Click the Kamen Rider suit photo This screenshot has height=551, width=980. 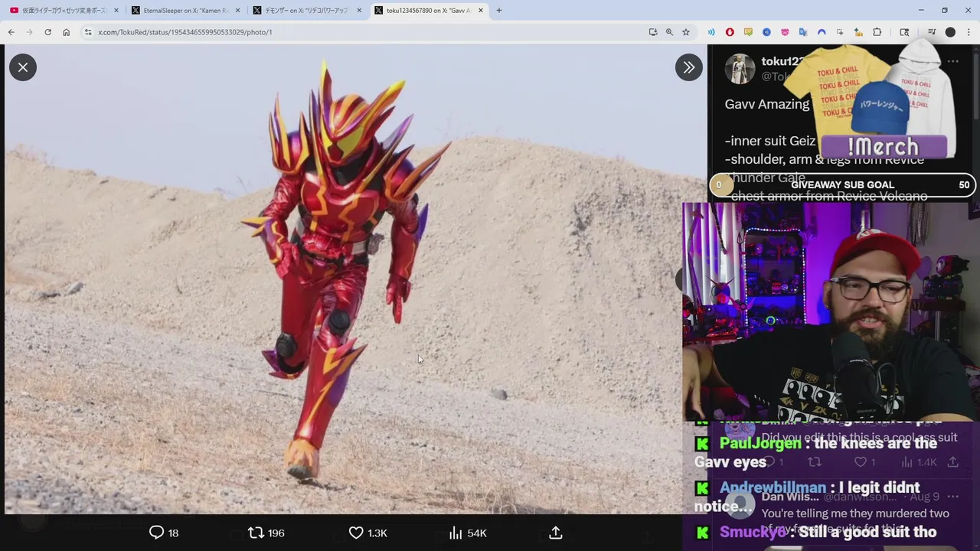coord(355,279)
